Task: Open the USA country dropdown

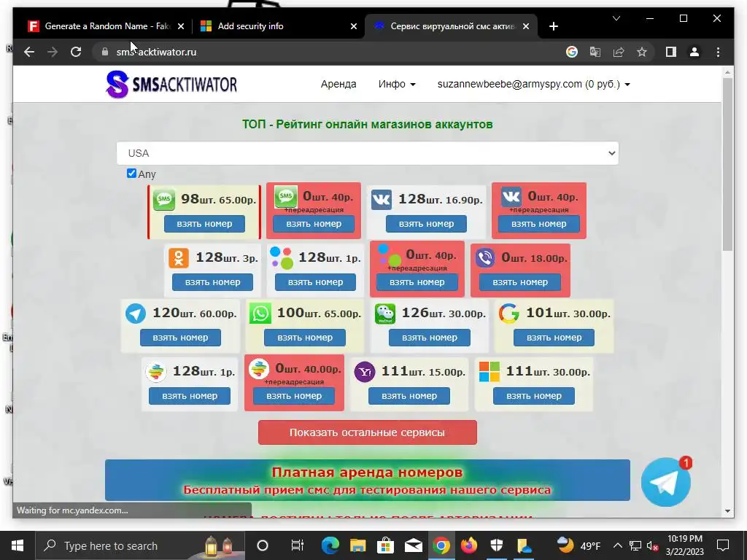Action: pyautogui.click(x=368, y=153)
